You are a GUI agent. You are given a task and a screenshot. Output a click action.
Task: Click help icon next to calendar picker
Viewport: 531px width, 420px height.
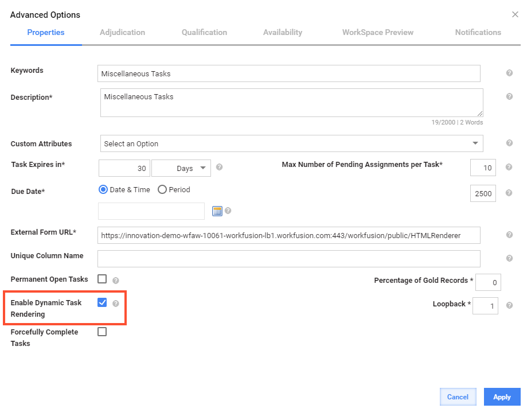(x=228, y=211)
